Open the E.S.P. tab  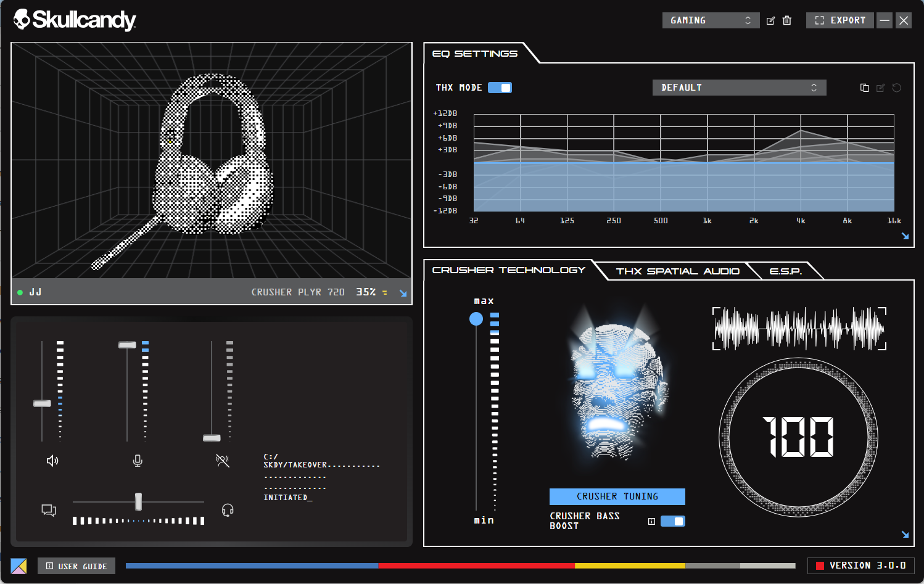(785, 271)
